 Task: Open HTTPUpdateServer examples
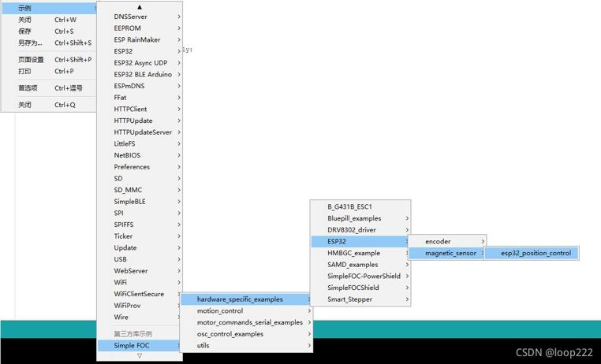tap(140, 132)
